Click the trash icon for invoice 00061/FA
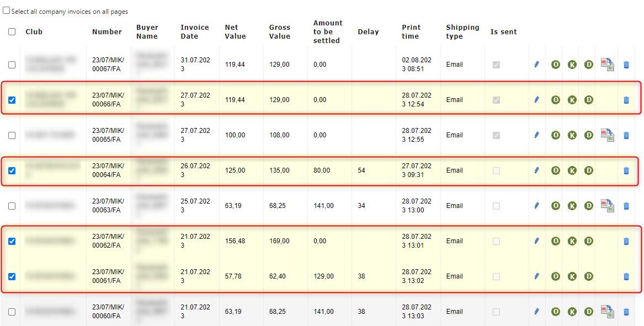The width and height of the screenshot is (644, 326). coord(626,276)
